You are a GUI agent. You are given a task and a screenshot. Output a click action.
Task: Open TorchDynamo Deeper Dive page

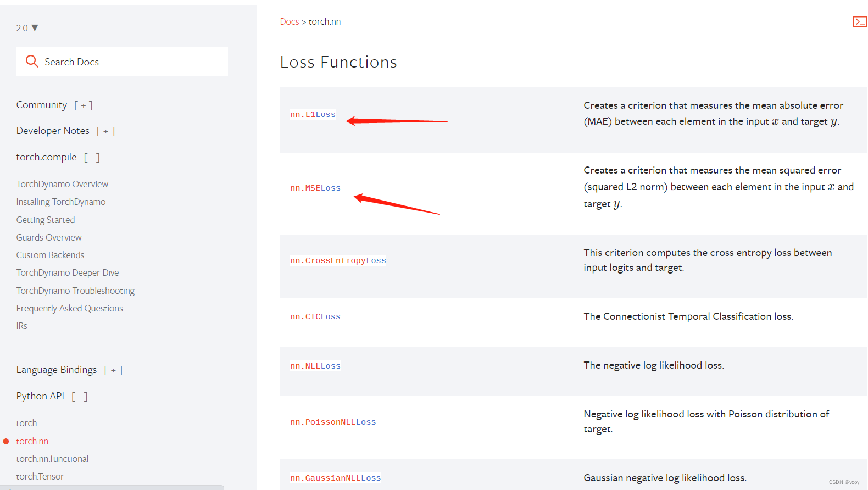click(68, 272)
